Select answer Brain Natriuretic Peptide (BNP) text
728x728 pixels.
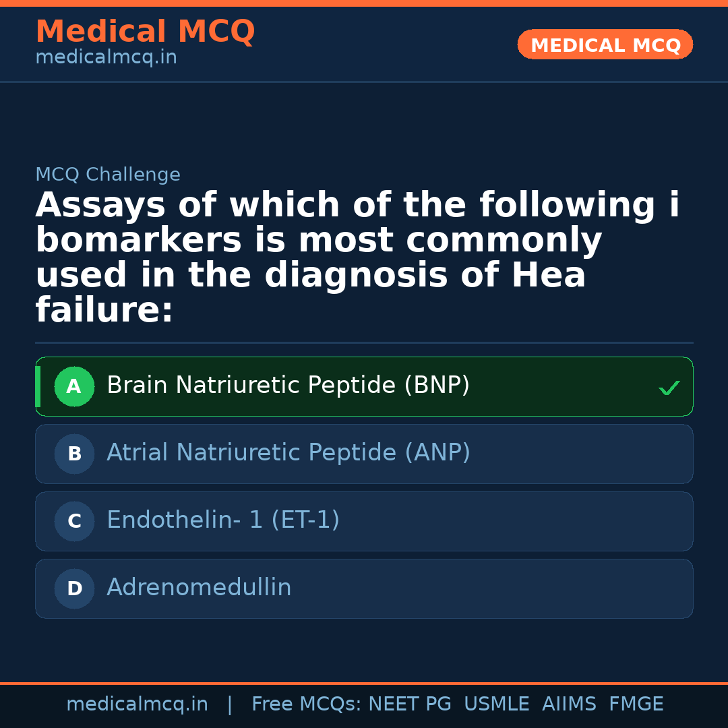[x=288, y=386]
